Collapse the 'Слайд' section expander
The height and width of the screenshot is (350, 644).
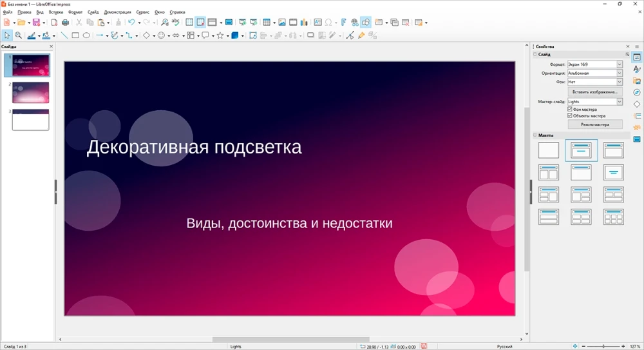pyautogui.click(x=535, y=54)
